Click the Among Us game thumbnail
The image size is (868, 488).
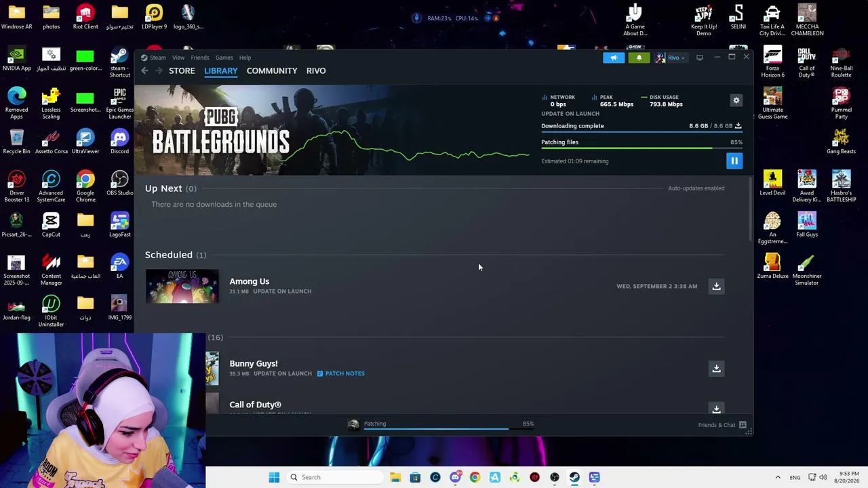(x=182, y=286)
